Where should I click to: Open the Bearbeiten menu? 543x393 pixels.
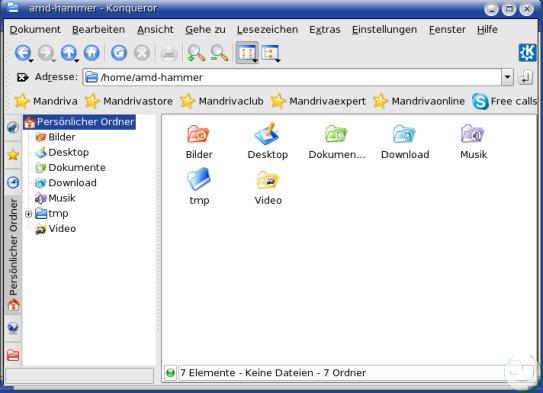[x=98, y=30]
